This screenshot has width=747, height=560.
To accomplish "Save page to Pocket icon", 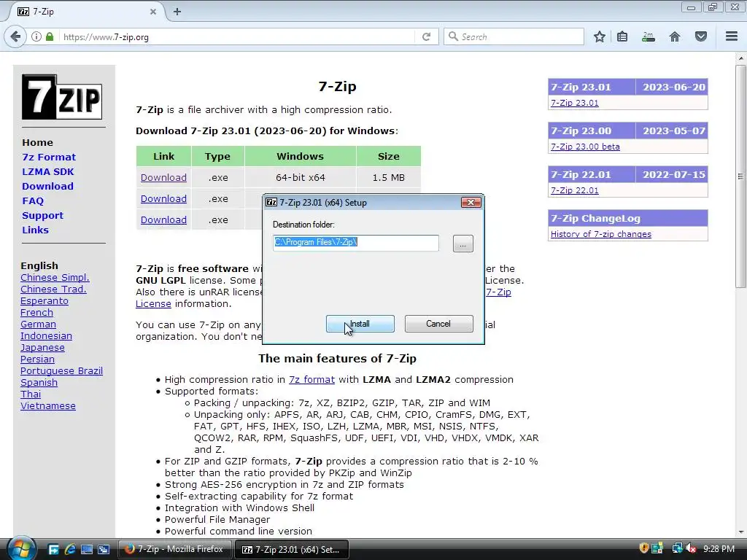I will (x=701, y=36).
